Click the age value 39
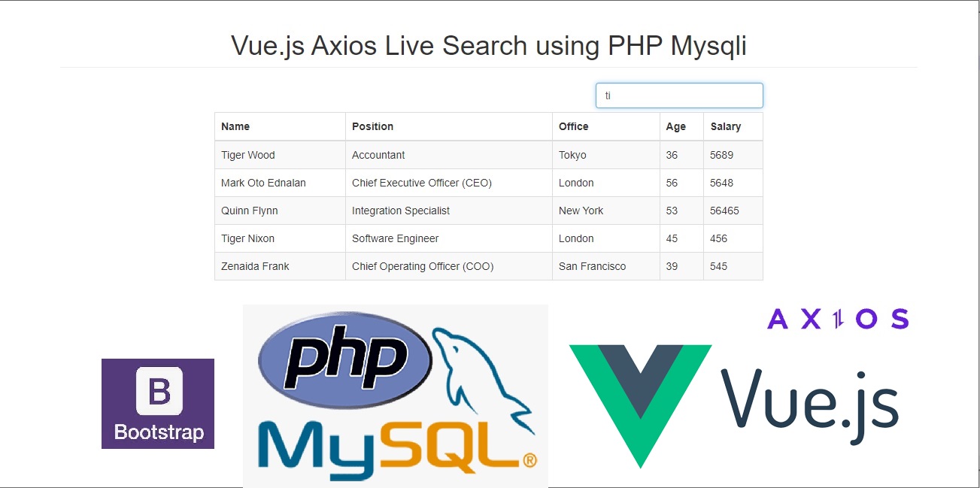Image resolution: width=980 pixels, height=488 pixels. (672, 266)
